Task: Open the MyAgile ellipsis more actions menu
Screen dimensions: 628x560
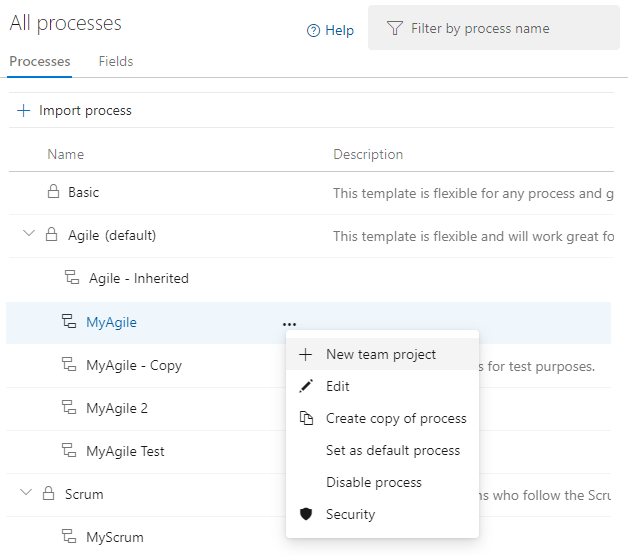Action: click(x=289, y=323)
